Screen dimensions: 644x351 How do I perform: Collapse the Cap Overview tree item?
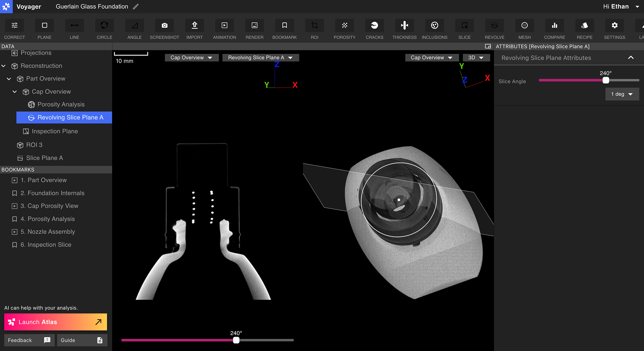click(x=14, y=91)
